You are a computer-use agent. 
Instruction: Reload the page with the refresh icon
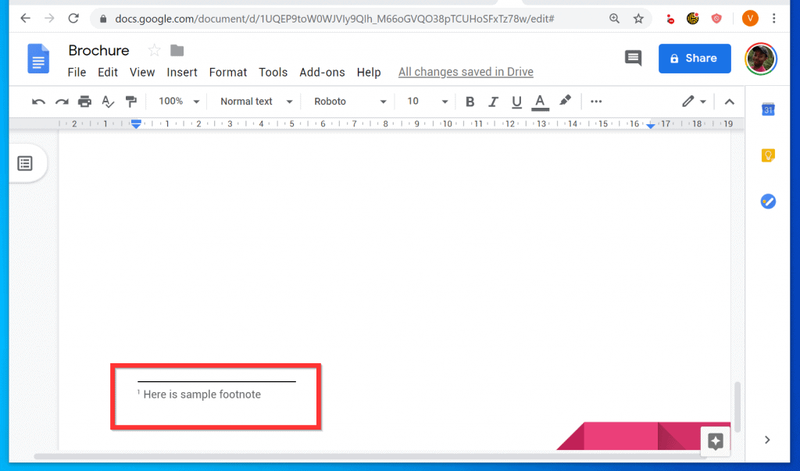(73, 18)
